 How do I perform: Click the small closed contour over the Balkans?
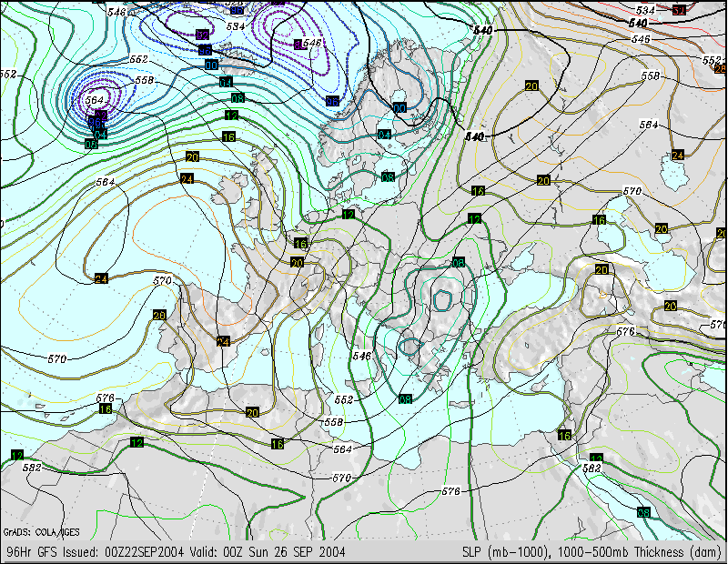point(445,298)
